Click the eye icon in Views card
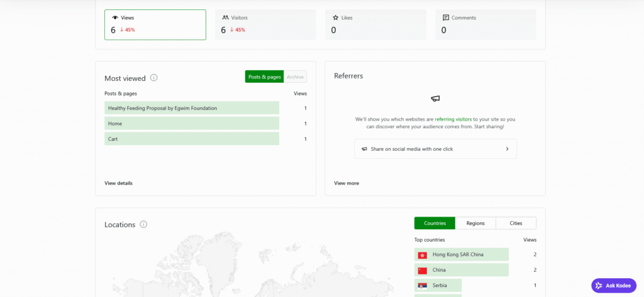 (115, 18)
